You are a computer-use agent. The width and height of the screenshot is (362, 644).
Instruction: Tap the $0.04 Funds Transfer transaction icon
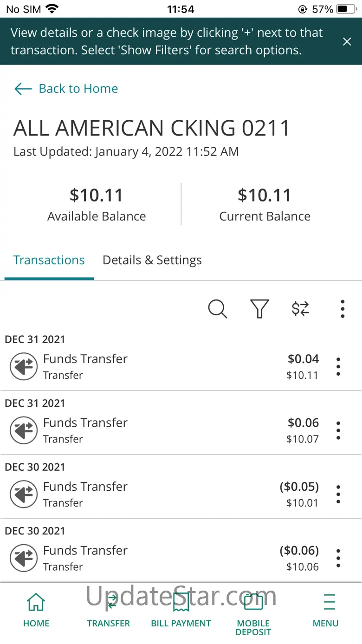coord(24,367)
